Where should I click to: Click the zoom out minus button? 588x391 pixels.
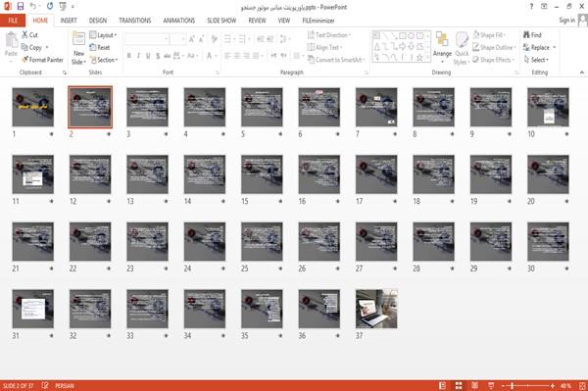click(504, 385)
